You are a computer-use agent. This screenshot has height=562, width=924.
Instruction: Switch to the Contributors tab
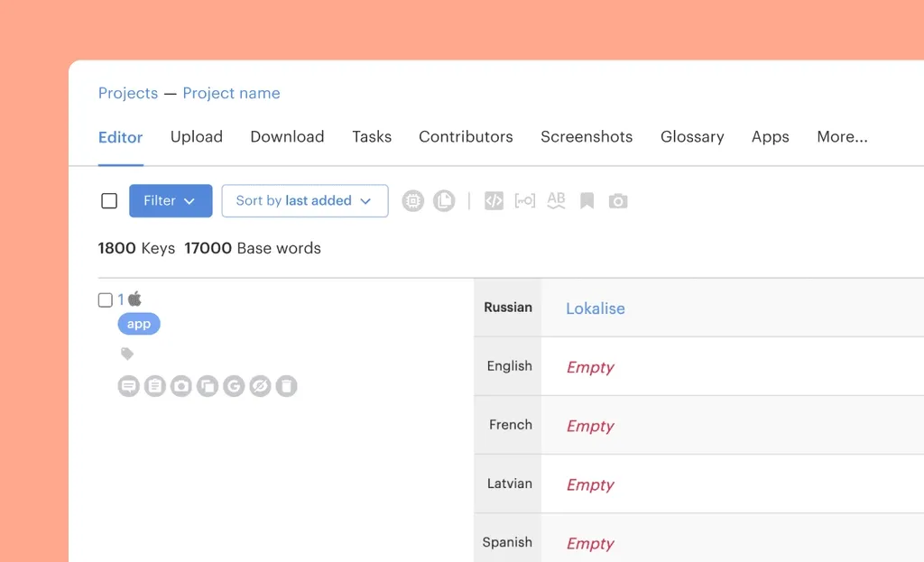click(466, 137)
